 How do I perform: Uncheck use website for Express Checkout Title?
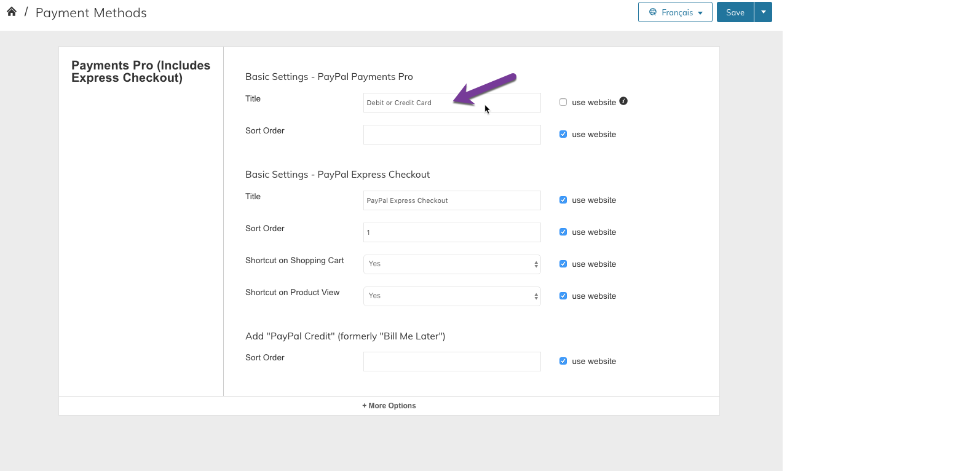pos(563,200)
